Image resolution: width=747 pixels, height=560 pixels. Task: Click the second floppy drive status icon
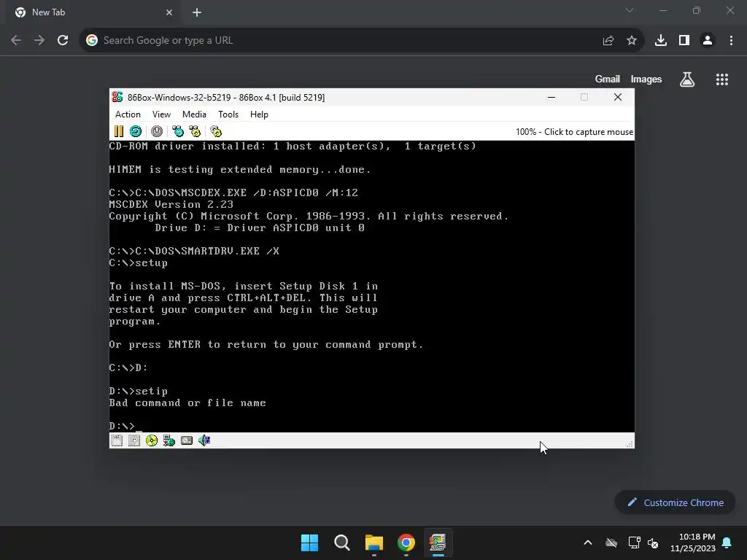coord(134,440)
